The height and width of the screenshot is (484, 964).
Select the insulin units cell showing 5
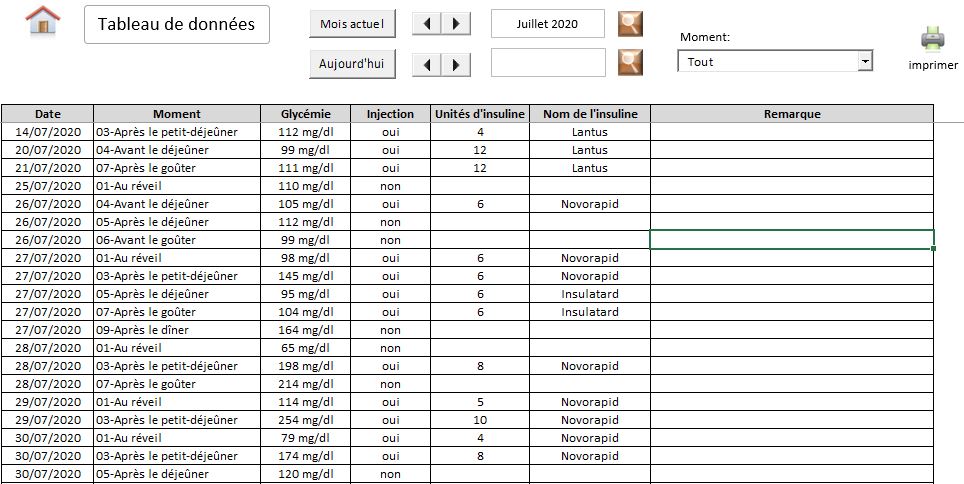(x=480, y=402)
